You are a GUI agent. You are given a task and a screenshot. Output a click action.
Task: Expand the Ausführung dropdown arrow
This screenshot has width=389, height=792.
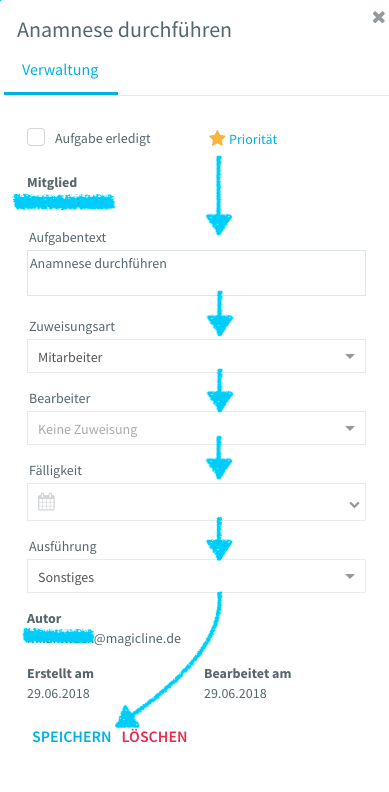(350, 576)
